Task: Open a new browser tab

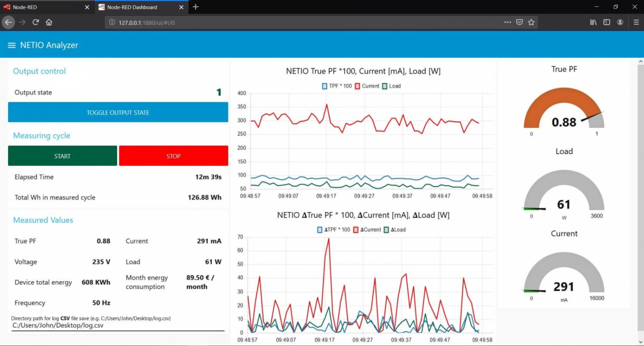Action: click(x=196, y=7)
